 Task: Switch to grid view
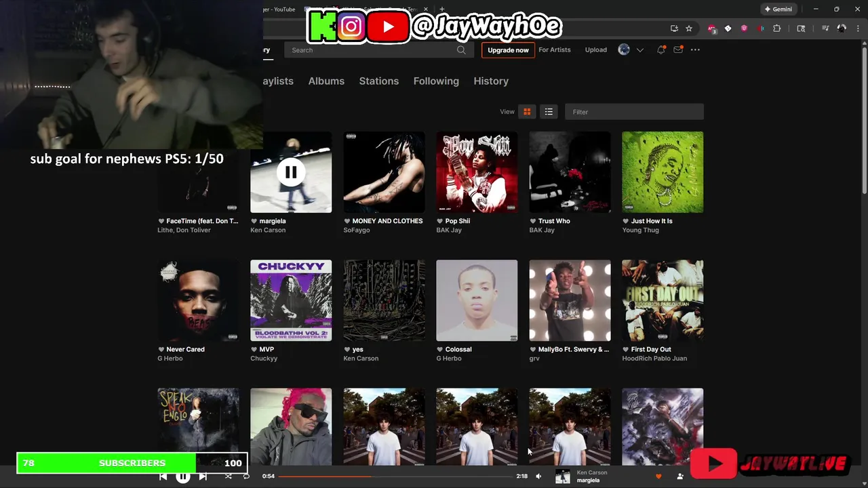[x=527, y=112]
